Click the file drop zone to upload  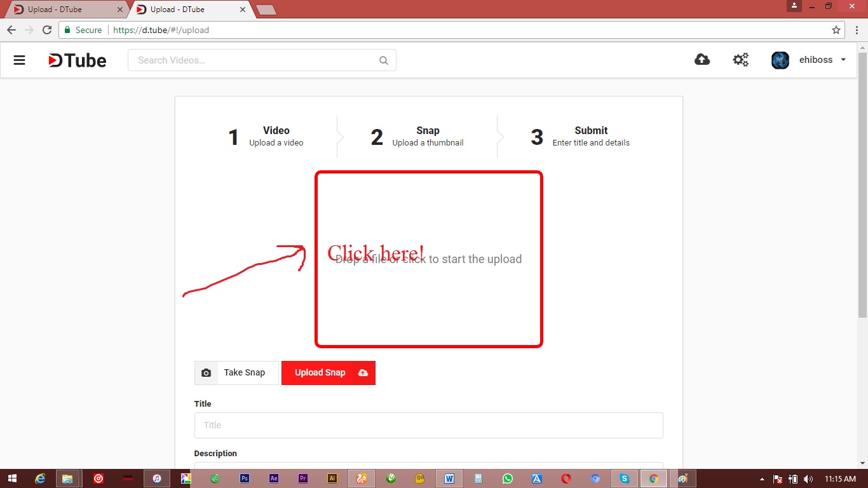(x=428, y=259)
